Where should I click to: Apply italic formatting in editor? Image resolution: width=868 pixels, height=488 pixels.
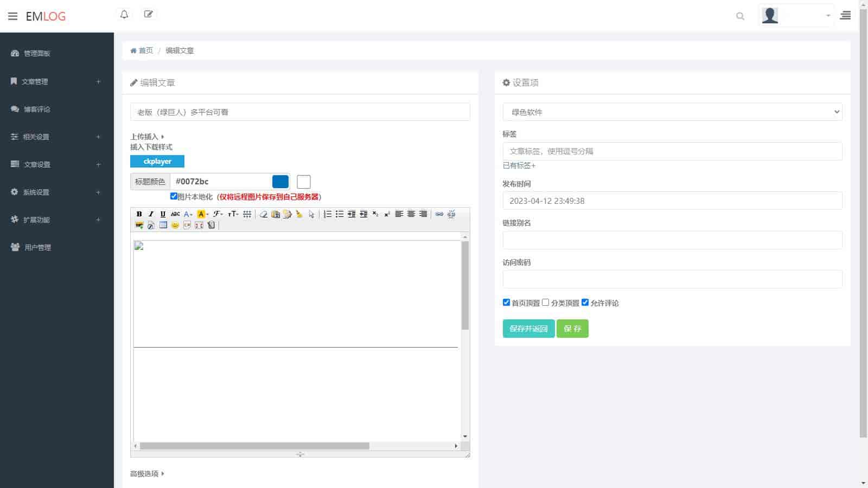click(x=151, y=214)
